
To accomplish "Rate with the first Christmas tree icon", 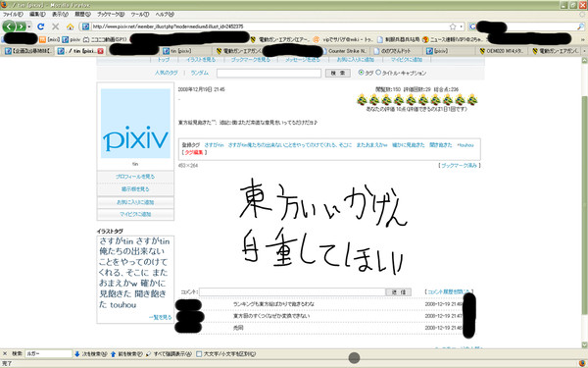I will tap(362, 100).
